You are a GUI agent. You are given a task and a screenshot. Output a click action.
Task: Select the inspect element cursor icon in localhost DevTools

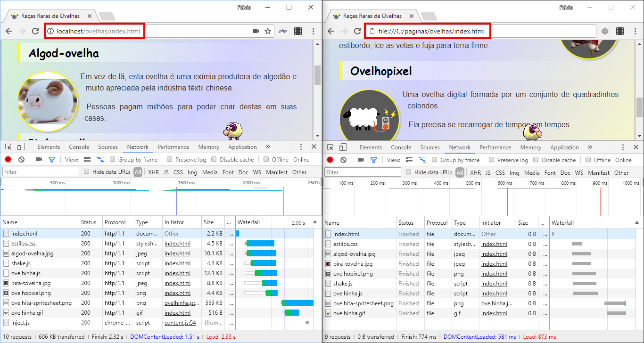click(8, 147)
